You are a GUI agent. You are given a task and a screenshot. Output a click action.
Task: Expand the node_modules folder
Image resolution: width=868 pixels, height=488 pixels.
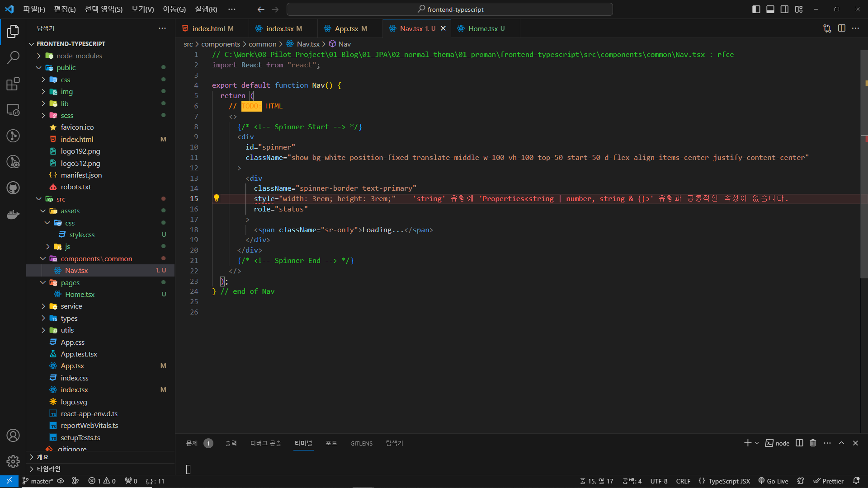pos(79,56)
